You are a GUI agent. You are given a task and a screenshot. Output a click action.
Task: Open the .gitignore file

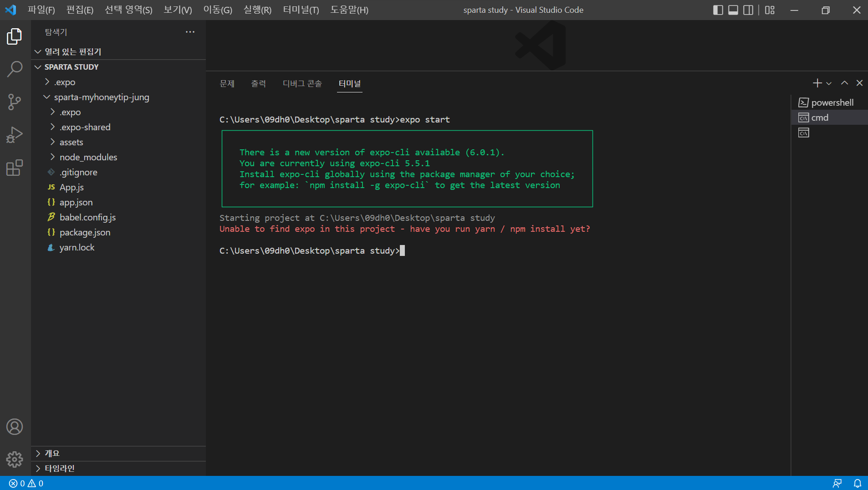(x=118, y=172)
